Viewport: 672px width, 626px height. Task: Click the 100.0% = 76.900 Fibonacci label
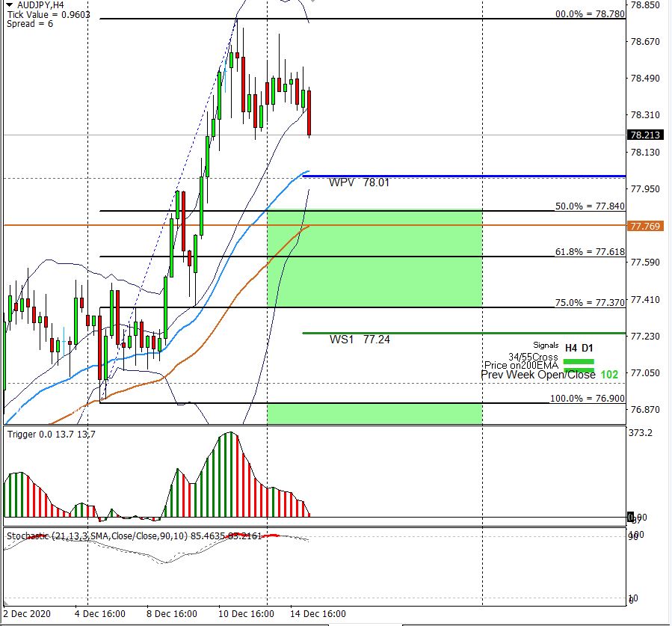tap(588, 399)
